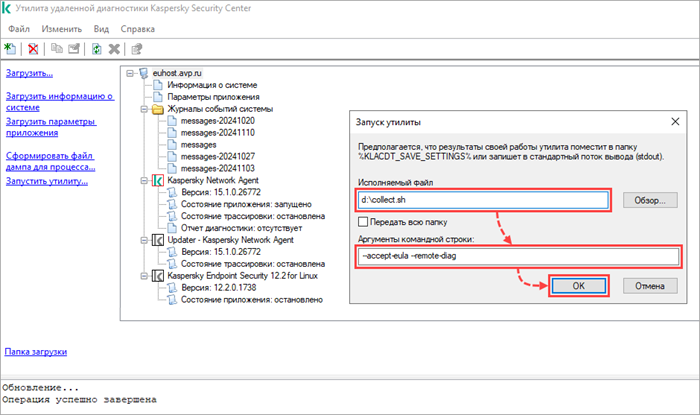Click the Kaspersky Network Agent red-framed icon
700x415 pixels.
[x=158, y=180]
